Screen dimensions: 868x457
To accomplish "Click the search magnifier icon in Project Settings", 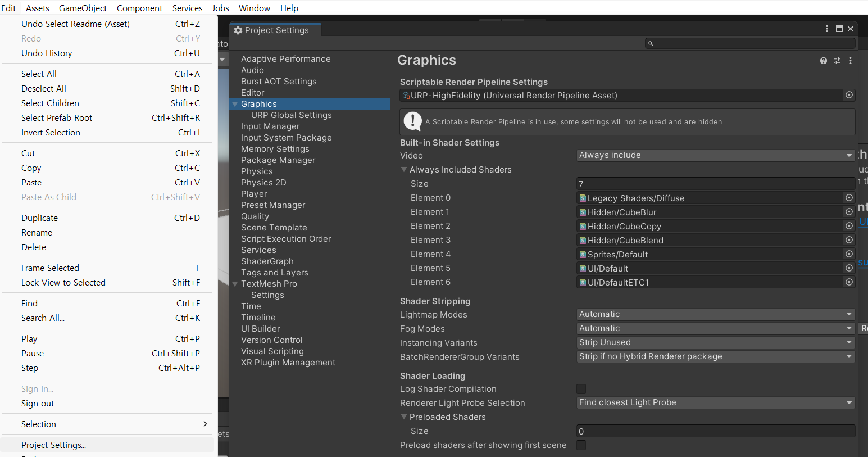I will [x=651, y=43].
